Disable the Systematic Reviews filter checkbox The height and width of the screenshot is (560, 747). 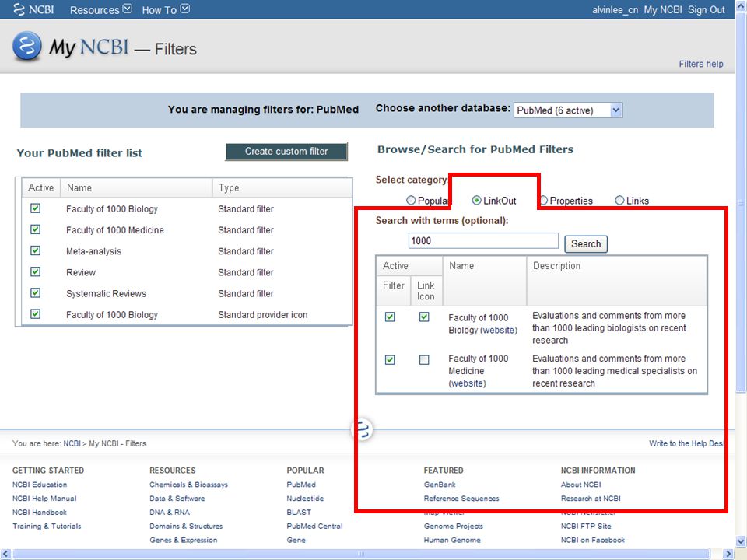click(35, 293)
